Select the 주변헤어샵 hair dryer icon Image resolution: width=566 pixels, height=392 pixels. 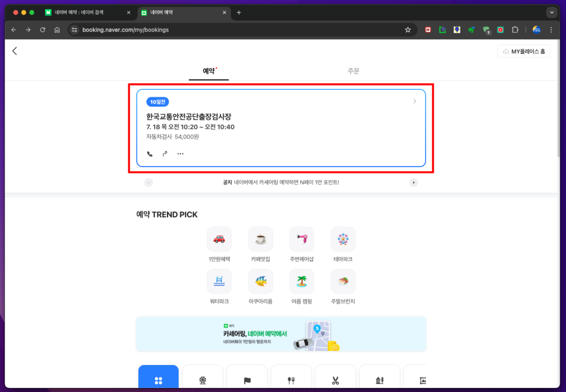pos(302,239)
